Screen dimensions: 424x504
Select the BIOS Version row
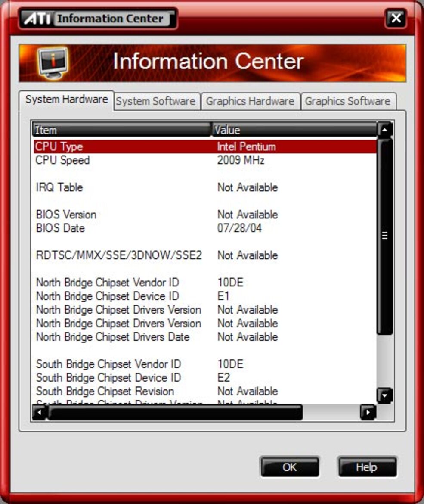tap(205, 215)
